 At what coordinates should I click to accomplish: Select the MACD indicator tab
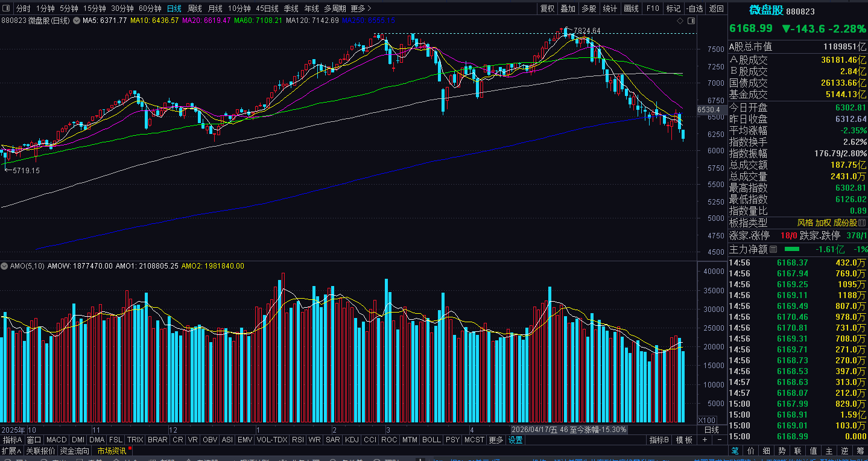point(56,440)
